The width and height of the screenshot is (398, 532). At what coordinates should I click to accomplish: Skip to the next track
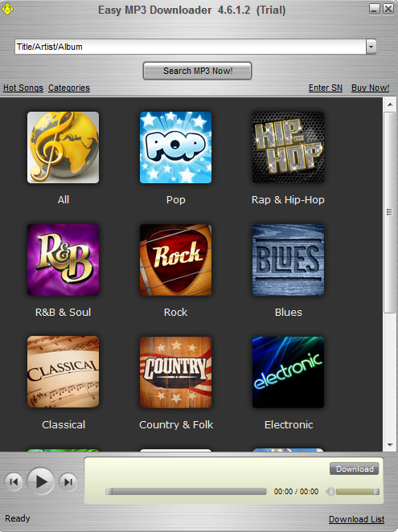[x=68, y=482]
